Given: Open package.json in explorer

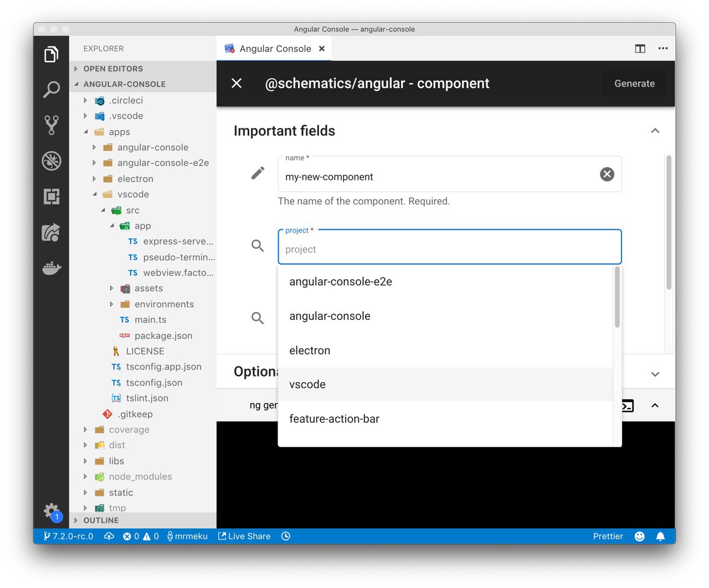Looking at the screenshot, I should pyautogui.click(x=143, y=336).
